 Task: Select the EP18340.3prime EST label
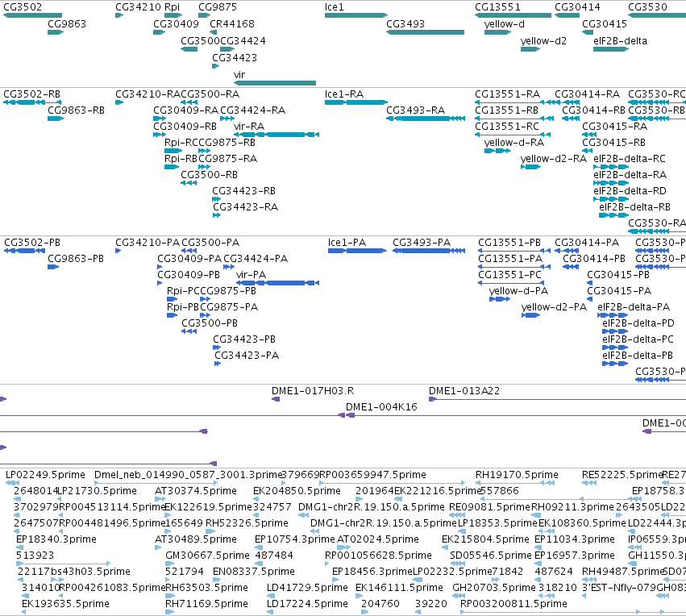point(56,539)
